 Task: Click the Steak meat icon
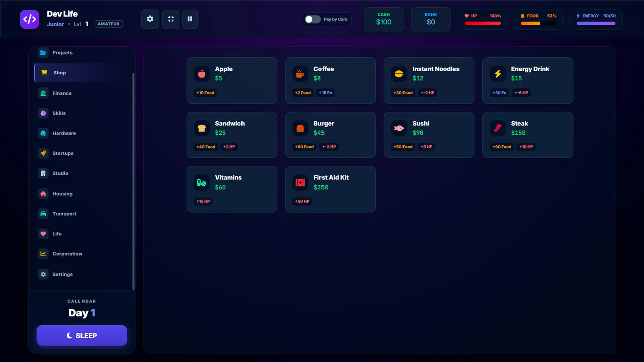(498, 128)
